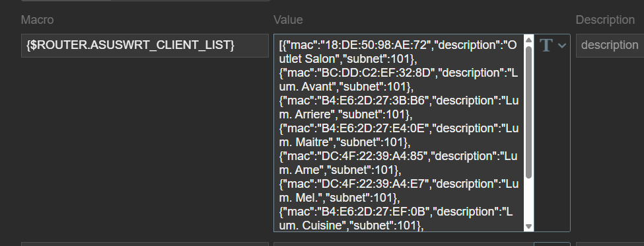
Task: Focus the {$ROUTER.ASUSWRT_CLIENT_LIST} macro field
Action: (145, 46)
